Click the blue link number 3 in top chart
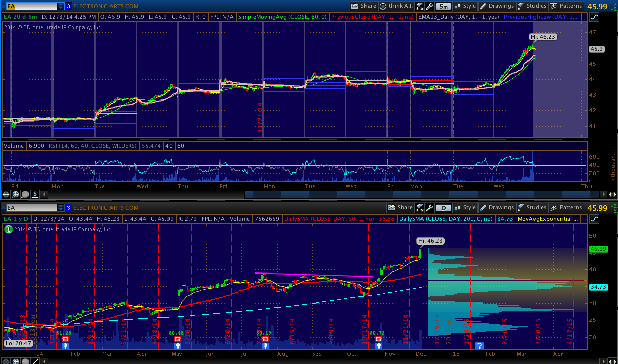 pos(68,6)
